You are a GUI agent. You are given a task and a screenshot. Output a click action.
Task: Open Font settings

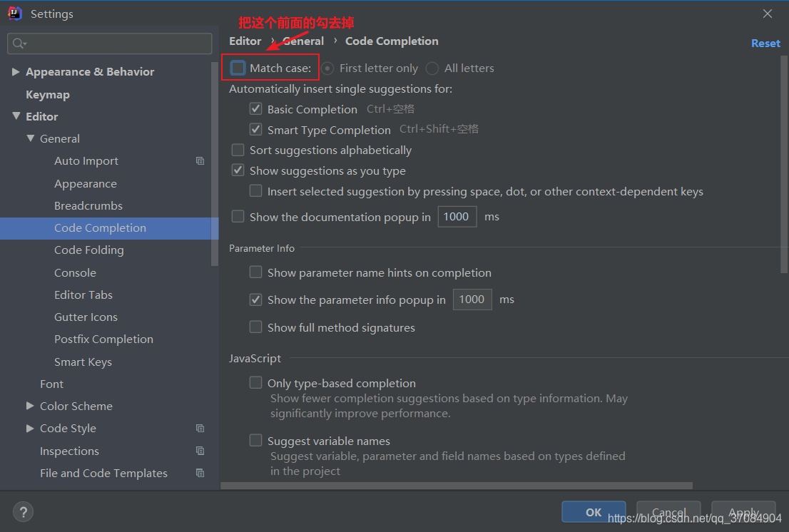52,384
